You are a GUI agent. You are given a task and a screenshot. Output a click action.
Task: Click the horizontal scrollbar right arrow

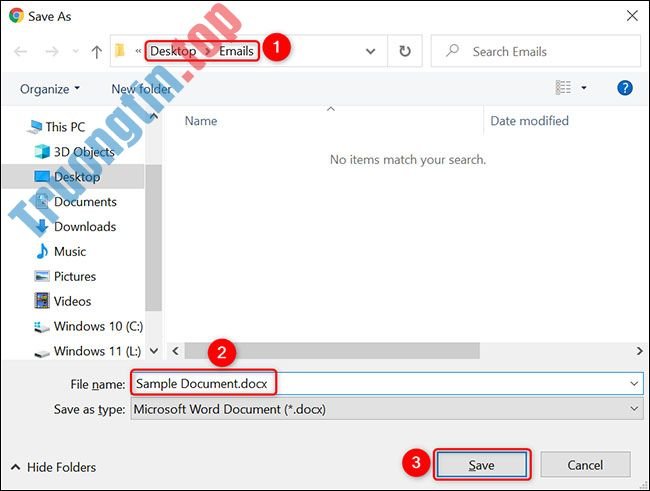(x=639, y=351)
